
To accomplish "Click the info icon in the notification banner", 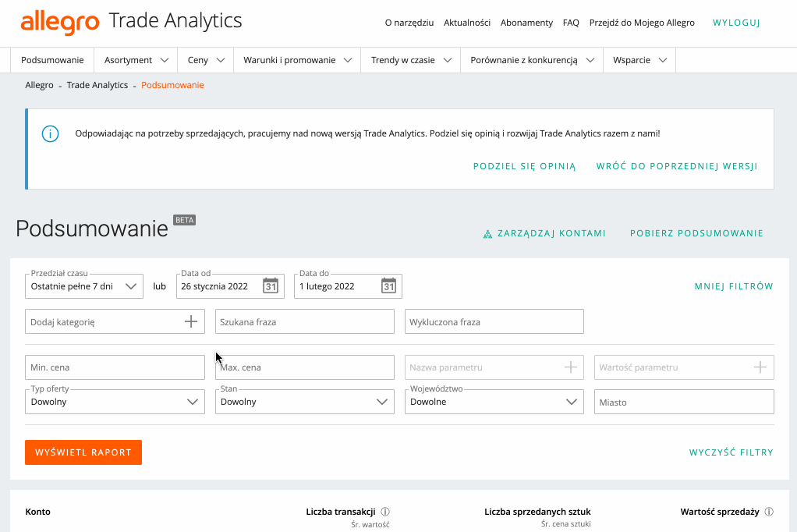I will [x=51, y=133].
